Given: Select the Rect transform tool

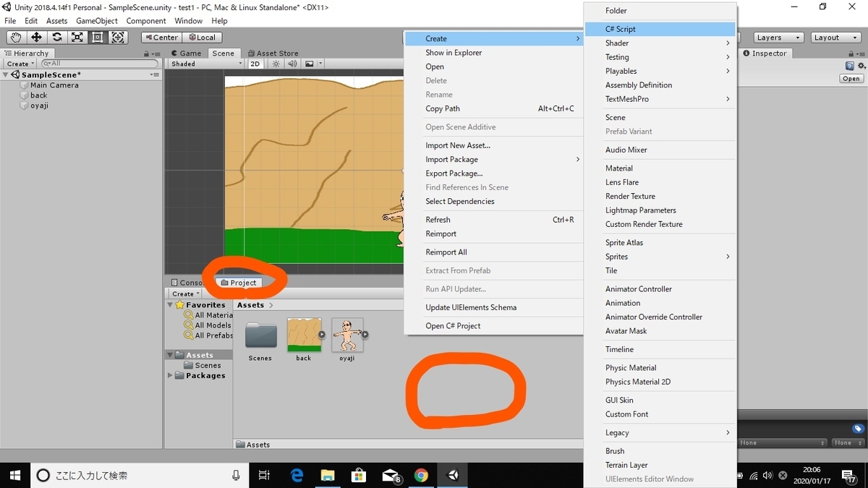Looking at the screenshot, I should [x=97, y=38].
